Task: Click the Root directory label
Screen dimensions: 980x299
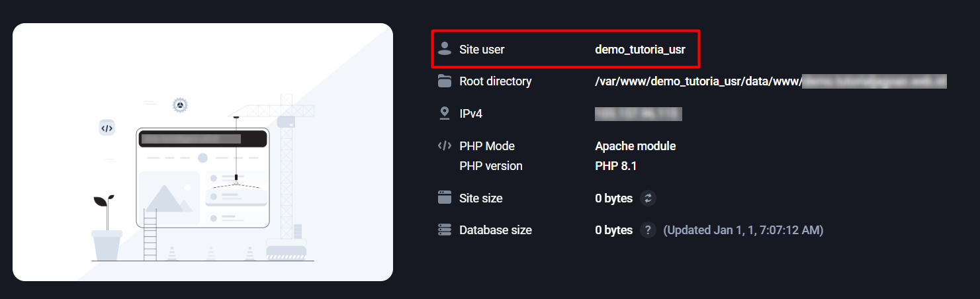Action: pyautogui.click(x=496, y=81)
